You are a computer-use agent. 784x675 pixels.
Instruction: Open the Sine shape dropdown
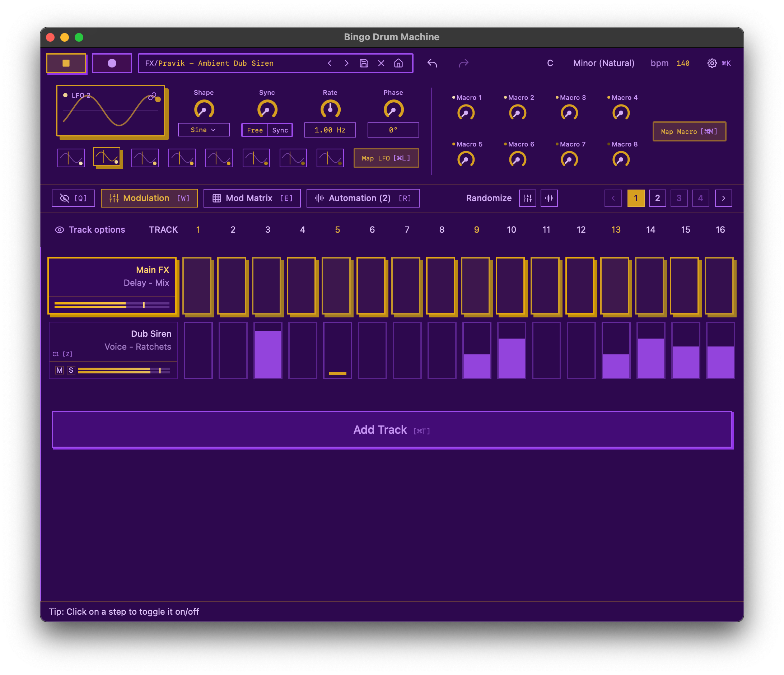pos(204,130)
